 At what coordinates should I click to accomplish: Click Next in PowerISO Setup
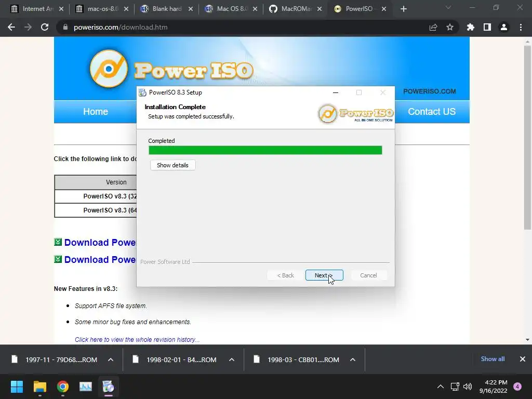[x=324, y=275]
